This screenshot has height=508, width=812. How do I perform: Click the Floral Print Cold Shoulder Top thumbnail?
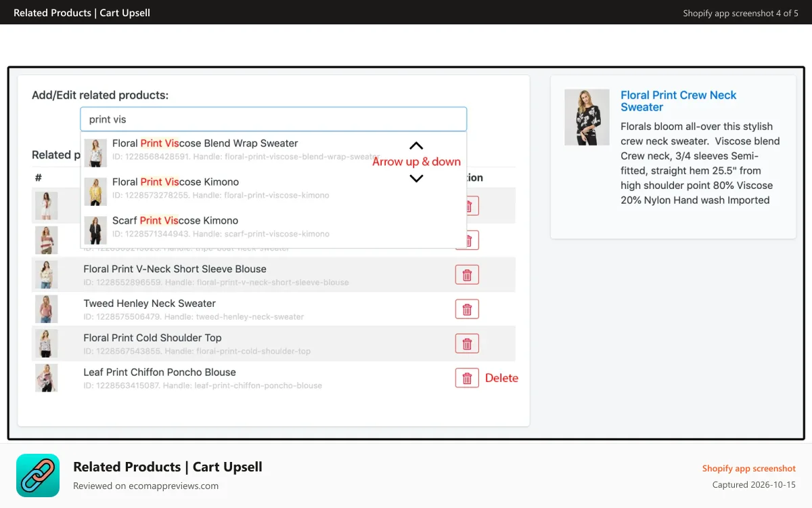[x=47, y=343]
